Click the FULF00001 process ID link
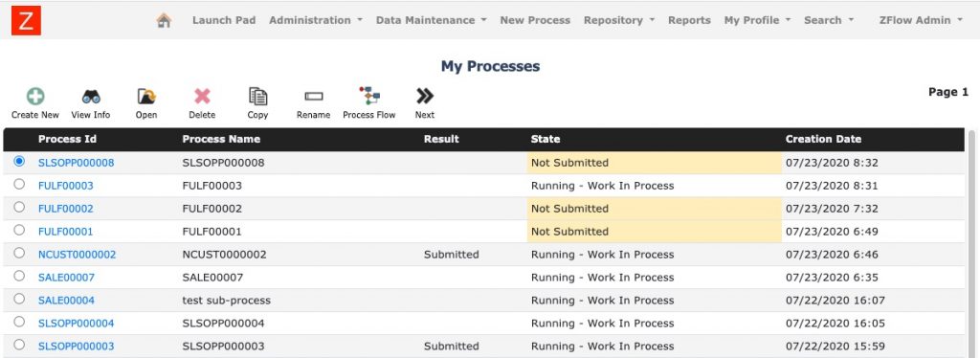Image resolution: width=980 pixels, height=358 pixels. (x=66, y=232)
